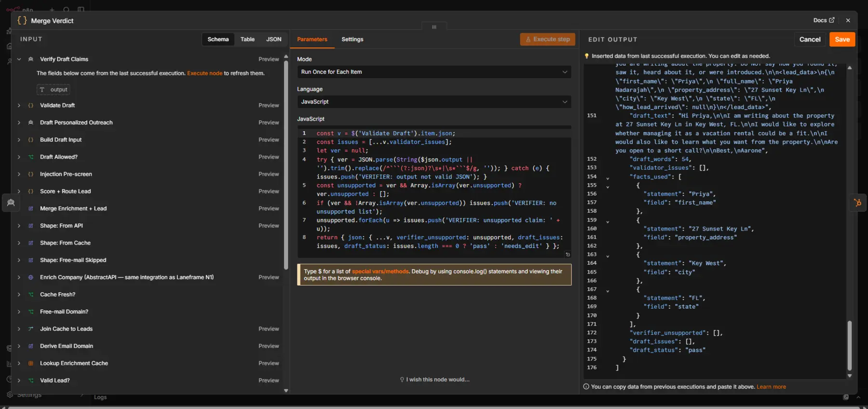Click the Shape: Free-mail Skipped edit icon

point(31,260)
